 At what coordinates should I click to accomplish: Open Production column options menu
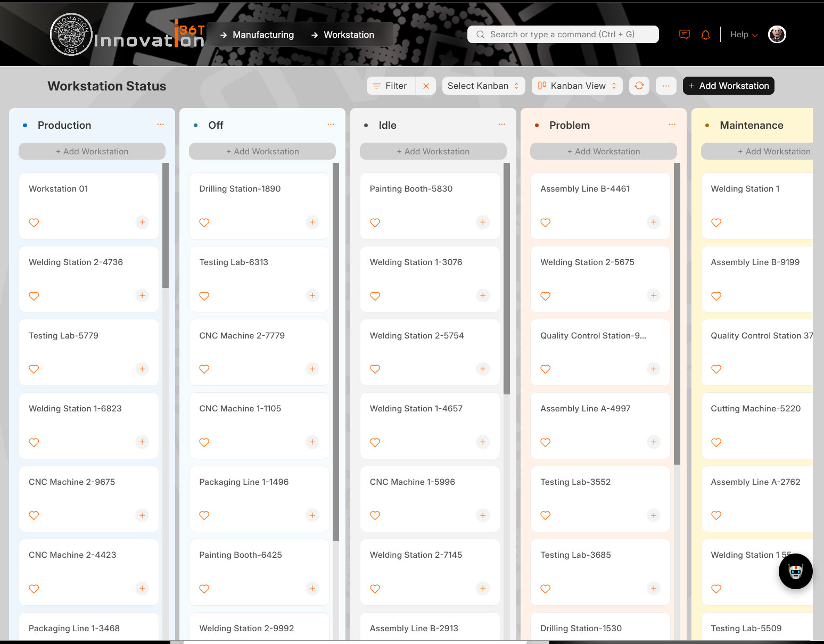[x=160, y=125]
